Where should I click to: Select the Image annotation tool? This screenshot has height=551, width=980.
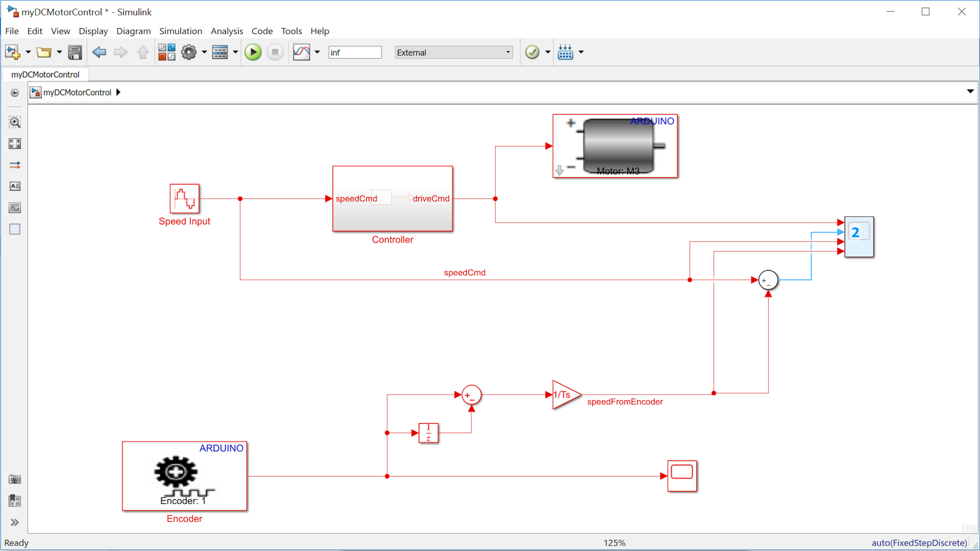15,208
